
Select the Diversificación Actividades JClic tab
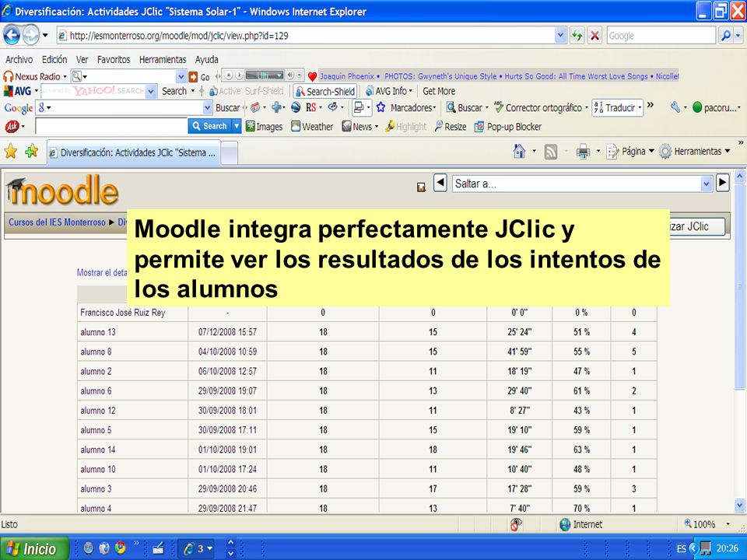(133, 153)
